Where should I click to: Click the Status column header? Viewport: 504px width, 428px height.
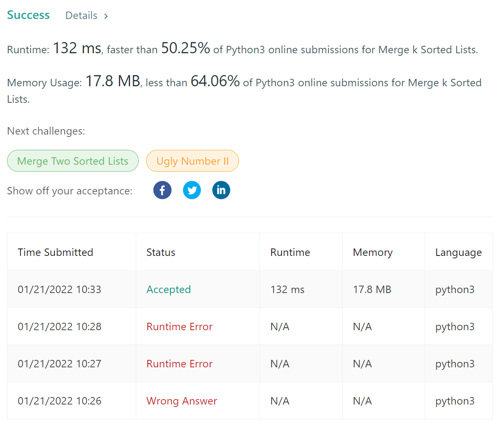[x=161, y=252]
